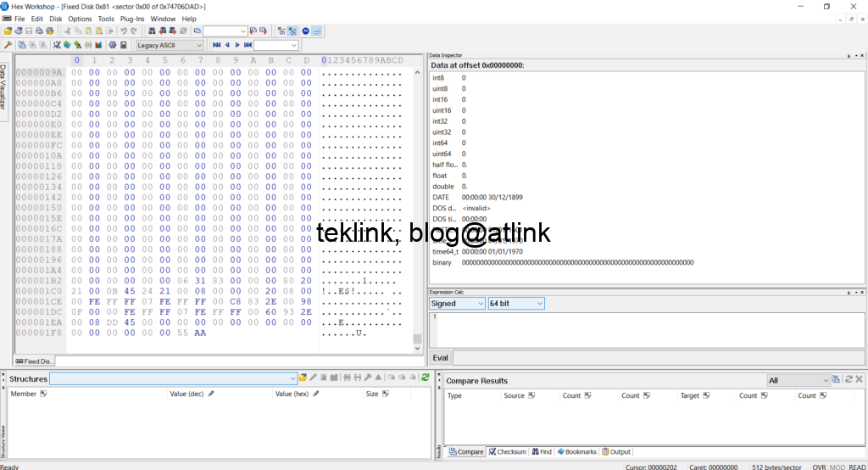The height and width of the screenshot is (470, 868).
Task: Go to the previous sector
Action: 227,45
